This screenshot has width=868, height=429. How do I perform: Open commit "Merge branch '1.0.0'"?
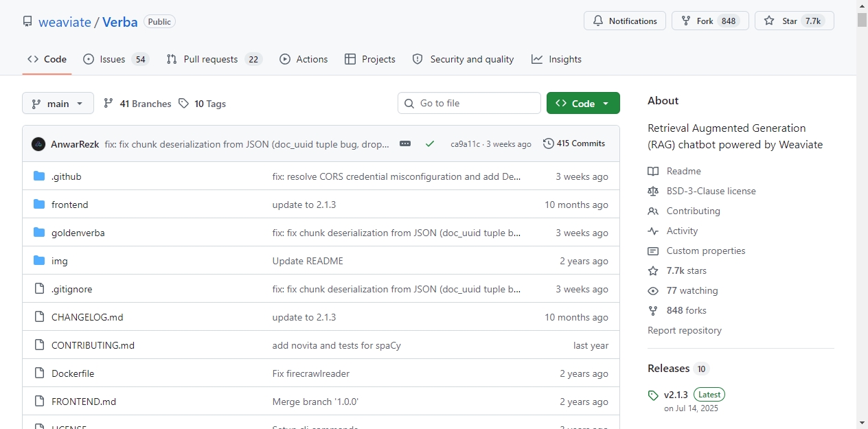point(316,402)
